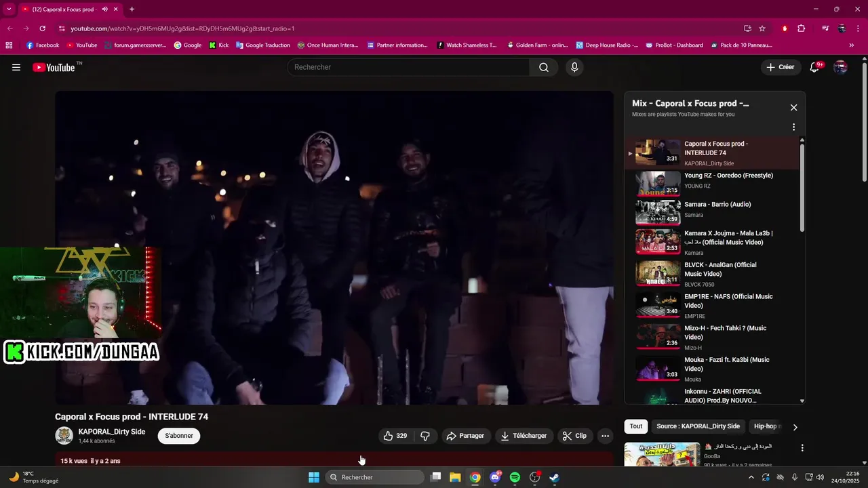Image resolution: width=868 pixels, height=488 pixels.
Task: Open Kick bookmark
Action: [219, 45]
